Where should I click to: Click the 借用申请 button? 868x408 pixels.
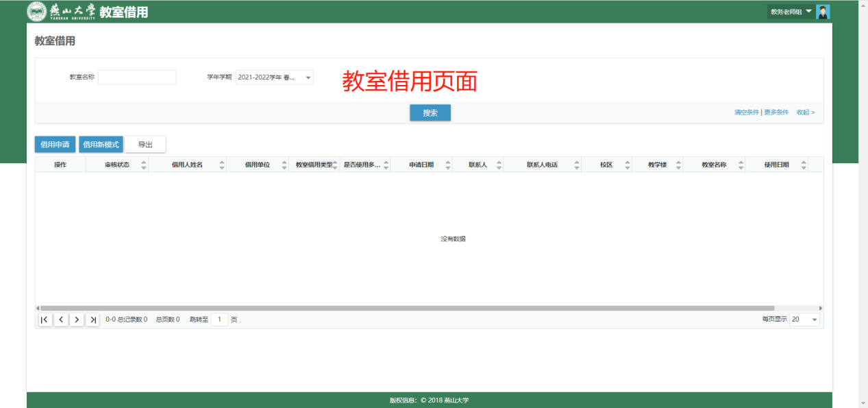point(55,145)
